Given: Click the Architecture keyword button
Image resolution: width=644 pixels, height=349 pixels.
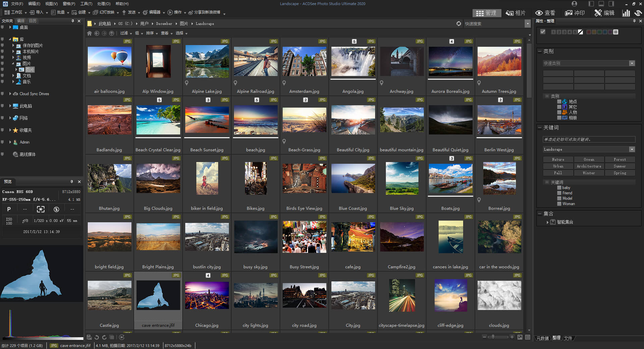Looking at the screenshot, I should point(589,166).
